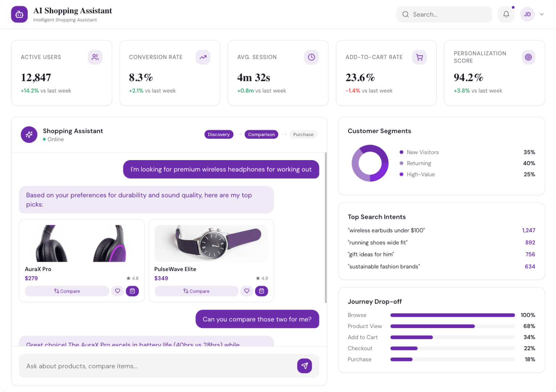This screenshot has height=392, width=556.
Task: Click the send message icon
Action: click(x=305, y=366)
